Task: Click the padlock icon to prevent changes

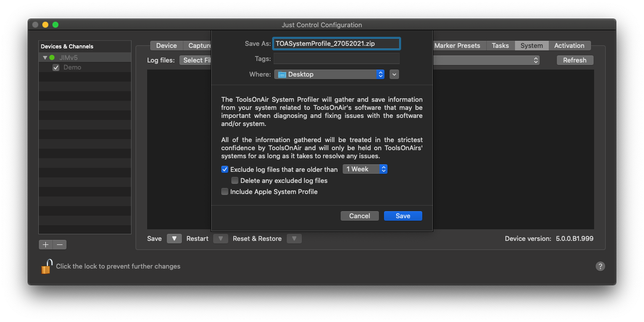Action: tap(46, 266)
